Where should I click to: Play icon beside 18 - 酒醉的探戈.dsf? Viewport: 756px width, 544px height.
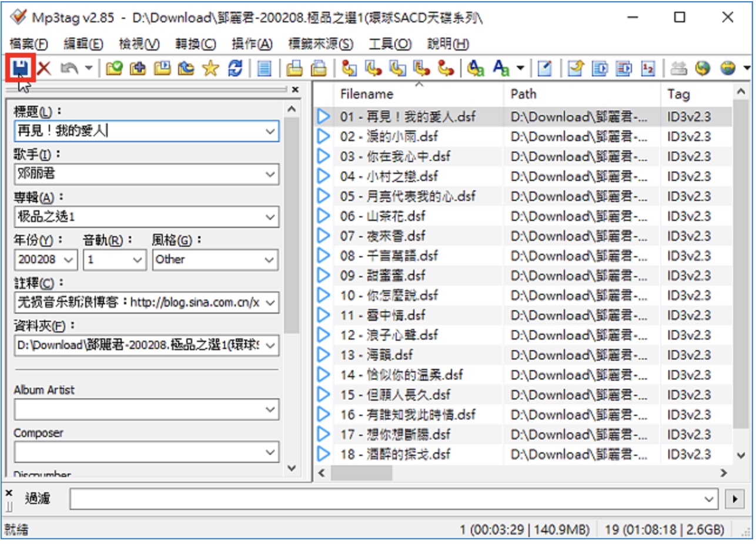323,454
